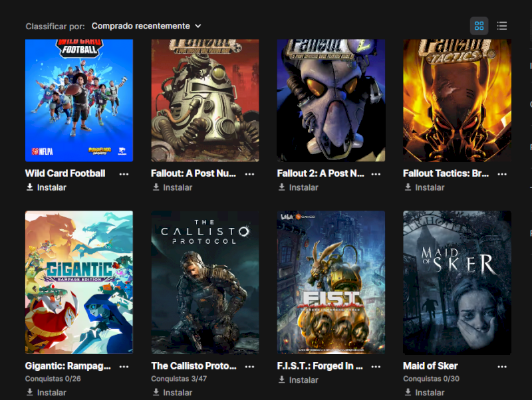The width and height of the screenshot is (532, 400).
Task: Open the options menu for Wild Card Football
Action: click(124, 174)
